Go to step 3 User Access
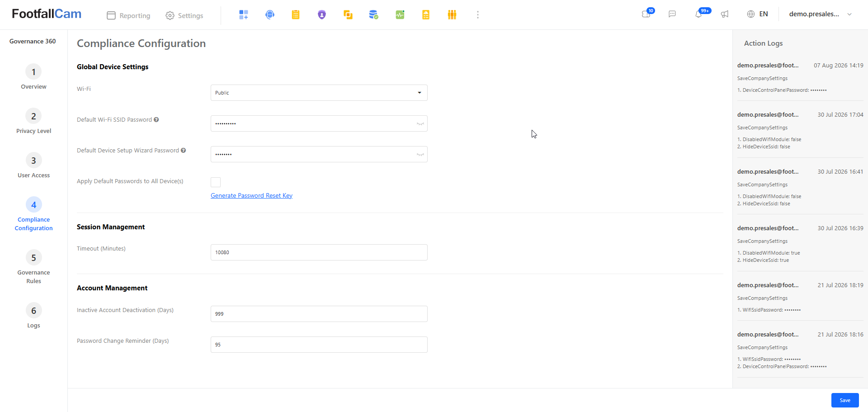This screenshot has height=412, width=868. (33, 166)
